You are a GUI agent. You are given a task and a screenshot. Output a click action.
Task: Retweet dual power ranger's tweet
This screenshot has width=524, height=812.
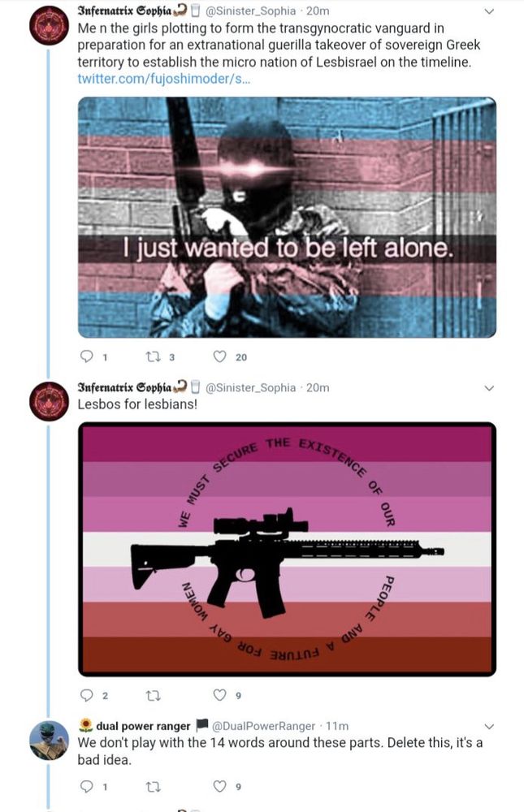pyautogui.click(x=153, y=787)
